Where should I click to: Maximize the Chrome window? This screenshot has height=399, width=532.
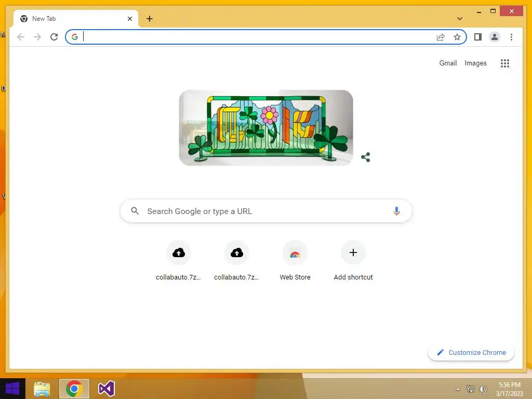coord(493,11)
